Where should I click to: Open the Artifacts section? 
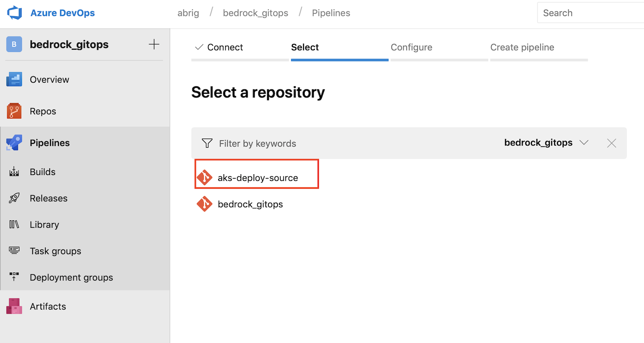click(48, 307)
